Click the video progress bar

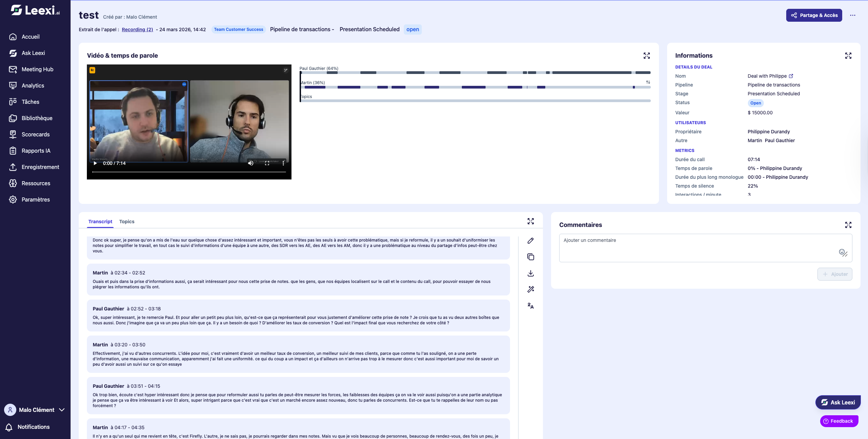tap(189, 172)
